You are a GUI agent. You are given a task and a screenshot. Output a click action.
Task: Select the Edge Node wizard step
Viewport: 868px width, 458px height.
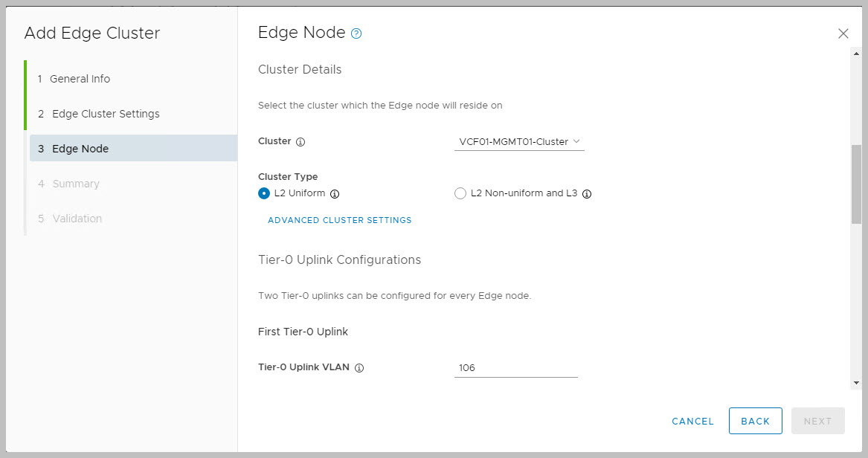tap(80, 149)
